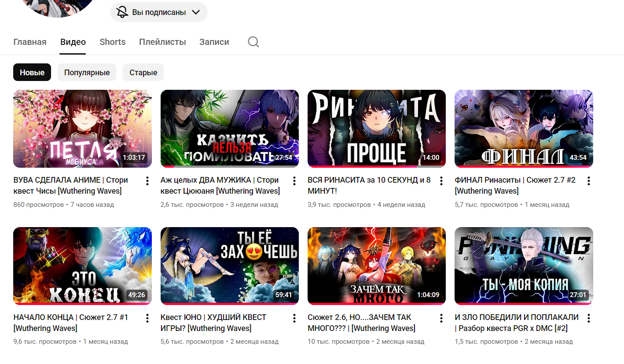Click the notification bell icon in subscription button
The width and height of the screenshot is (624, 364).
coord(122,12)
